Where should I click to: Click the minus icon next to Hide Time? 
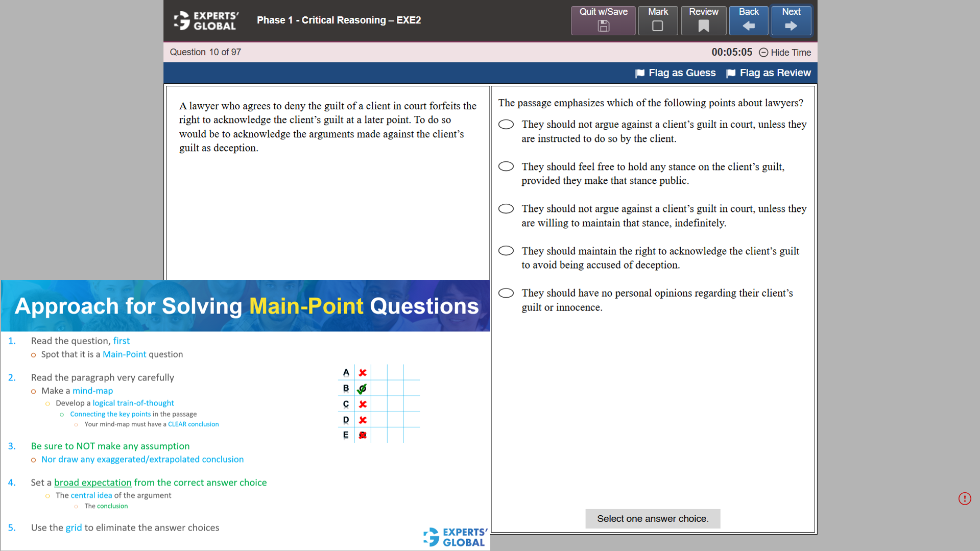[763, 53]
